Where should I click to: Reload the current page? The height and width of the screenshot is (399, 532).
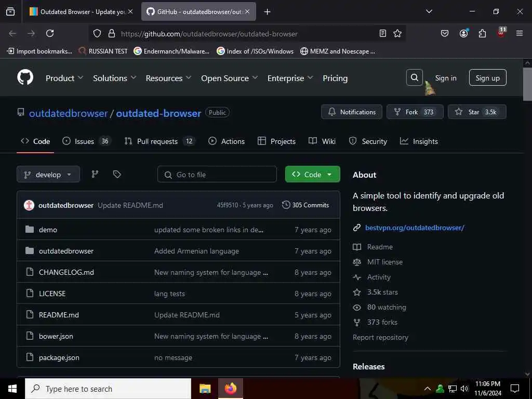coord(50,33)
